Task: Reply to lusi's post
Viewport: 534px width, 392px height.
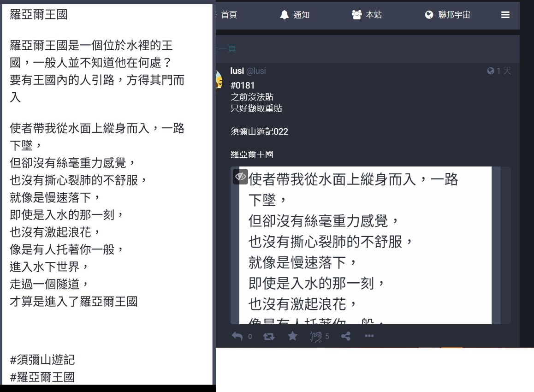Action: (x=237, y=337)
